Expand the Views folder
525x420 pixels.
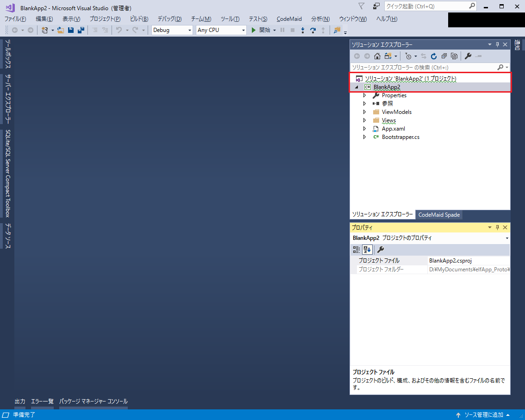coord(365,120)
